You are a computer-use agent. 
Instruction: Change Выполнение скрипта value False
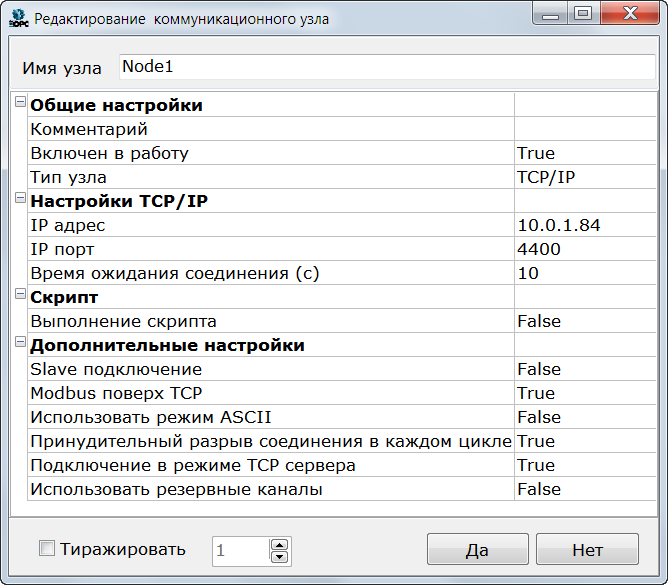coord(585,321)
